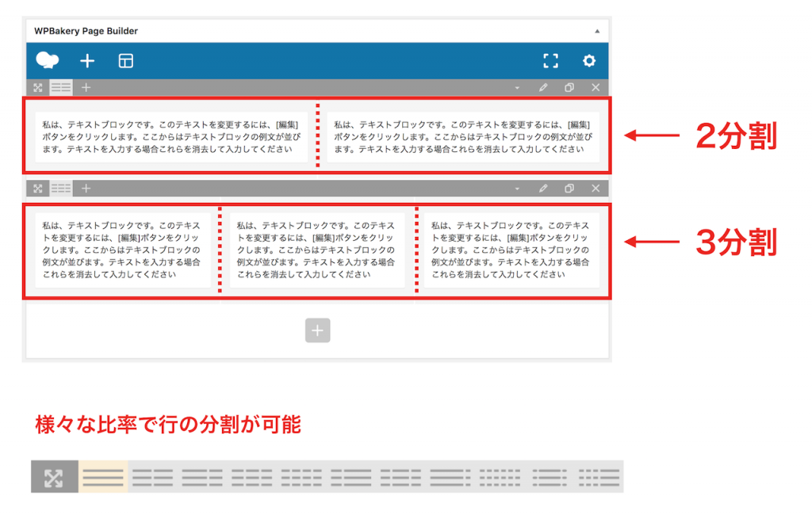The width and height of the screenshot is (812, 519).
Task: Select left text block in the three-column row
Action: [x=123, y=250]
